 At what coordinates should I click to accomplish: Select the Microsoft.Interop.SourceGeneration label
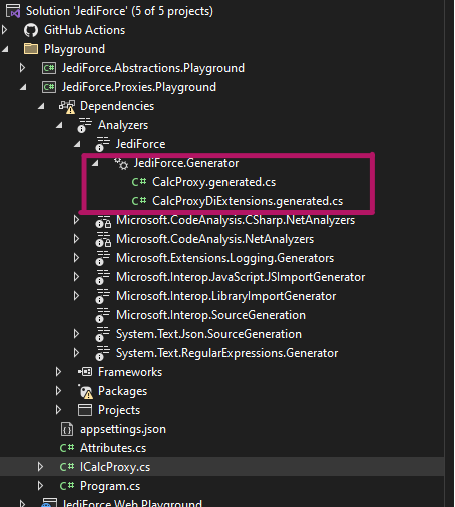211,315
